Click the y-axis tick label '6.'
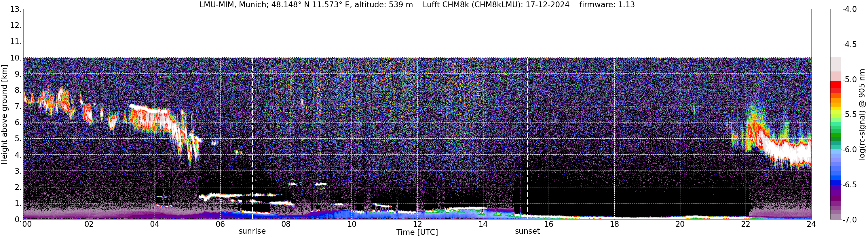 coord(18,123)
